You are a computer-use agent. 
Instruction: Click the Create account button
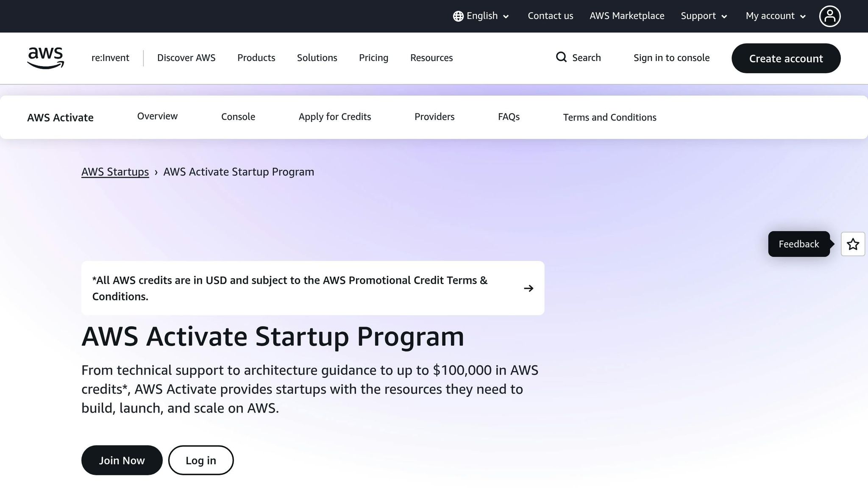pos(785,58)
